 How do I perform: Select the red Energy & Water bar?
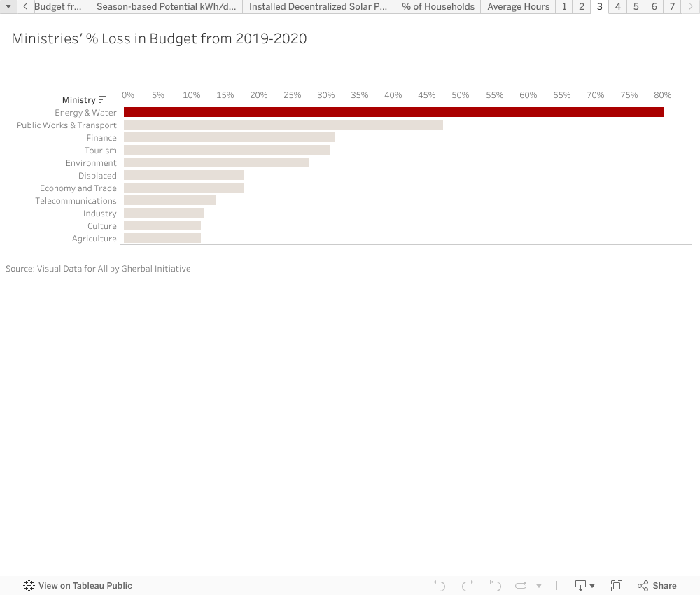point(393,112)
